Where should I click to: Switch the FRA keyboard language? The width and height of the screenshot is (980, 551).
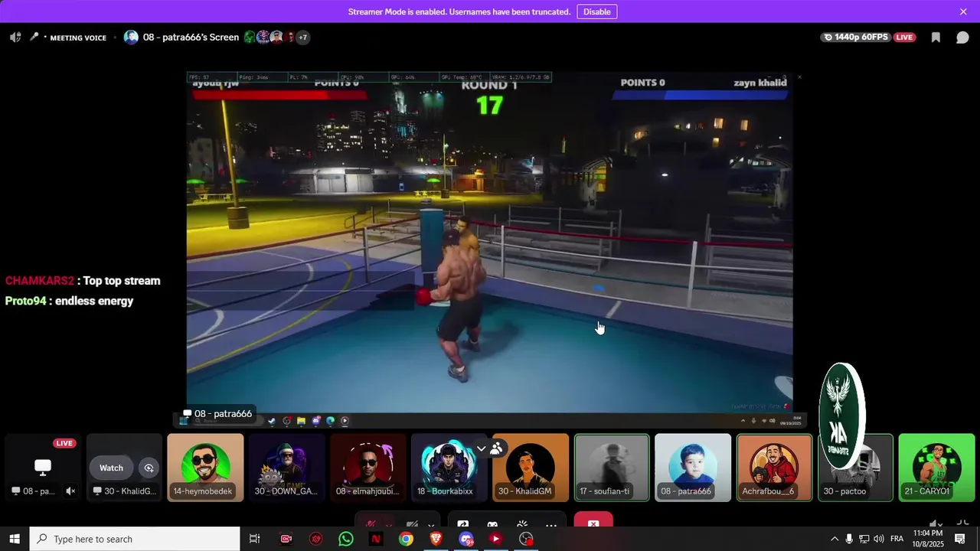897,539
